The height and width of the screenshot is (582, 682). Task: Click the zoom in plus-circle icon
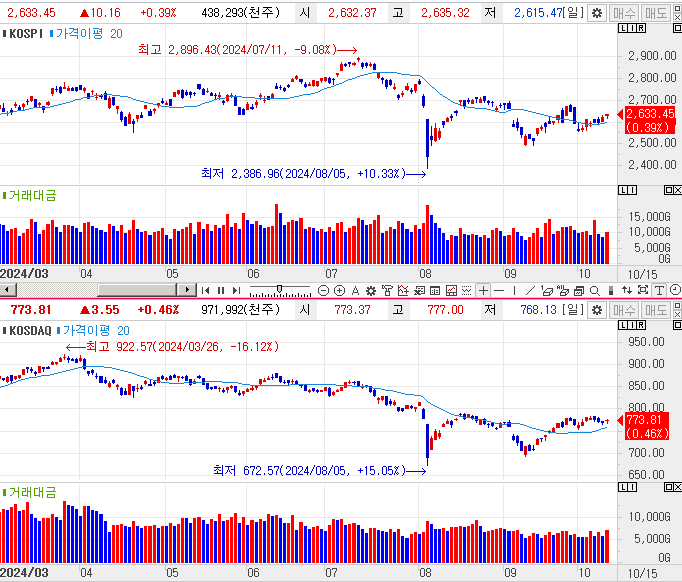[339, 291]
